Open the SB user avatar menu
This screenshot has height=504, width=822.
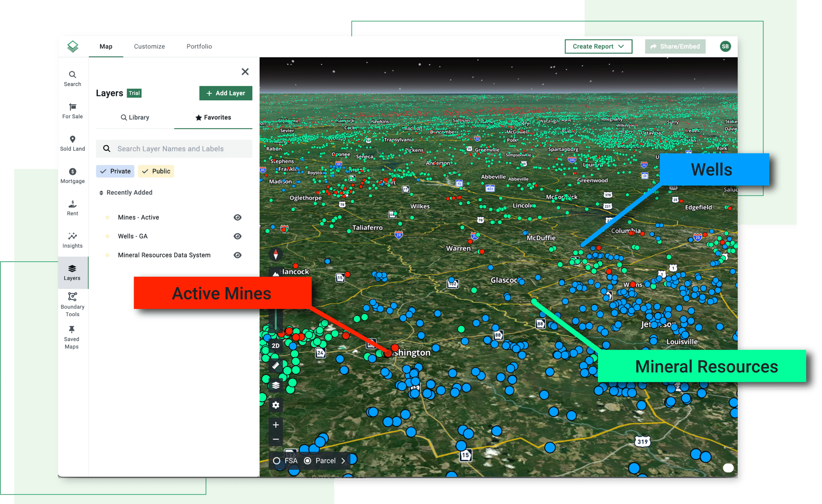click(725, 46)
